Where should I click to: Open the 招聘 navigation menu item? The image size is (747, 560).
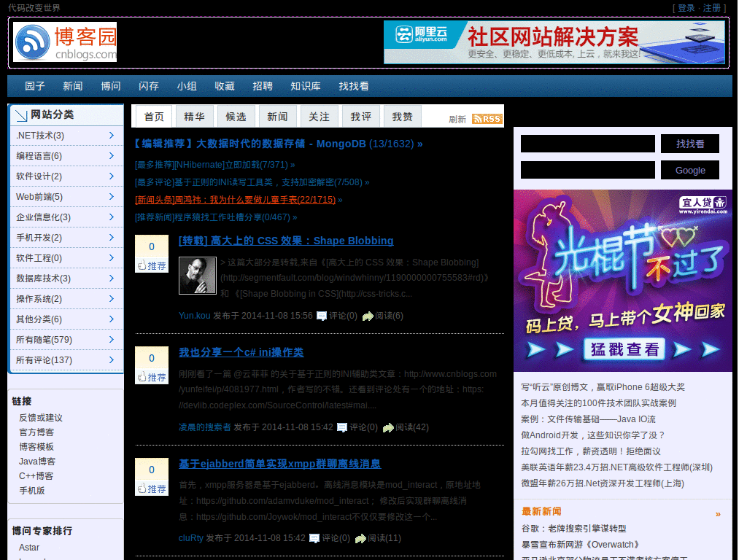pos(263,86)
